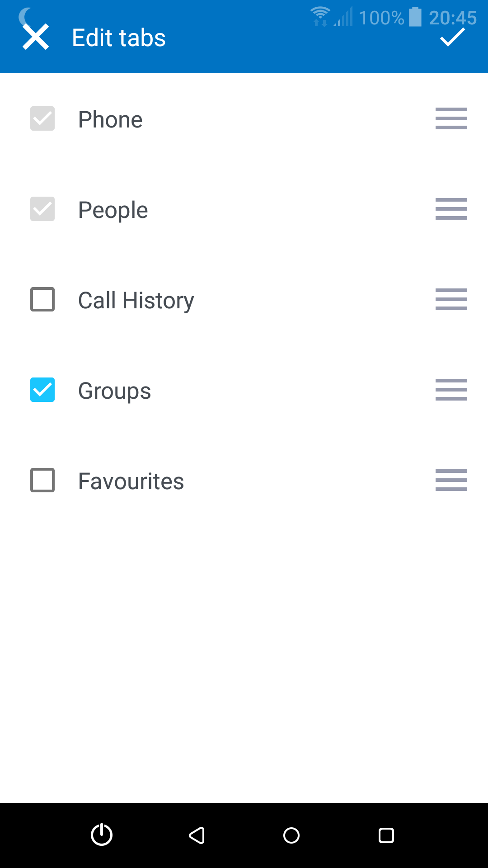Enable the Call History checkbox
This screenshot has height=868, width=488.
pos(42,299)
